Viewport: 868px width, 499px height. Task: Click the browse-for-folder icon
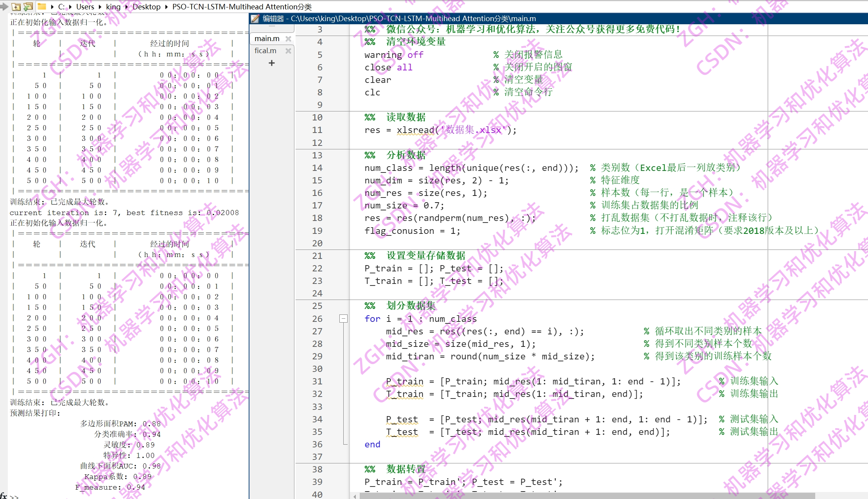28,7
